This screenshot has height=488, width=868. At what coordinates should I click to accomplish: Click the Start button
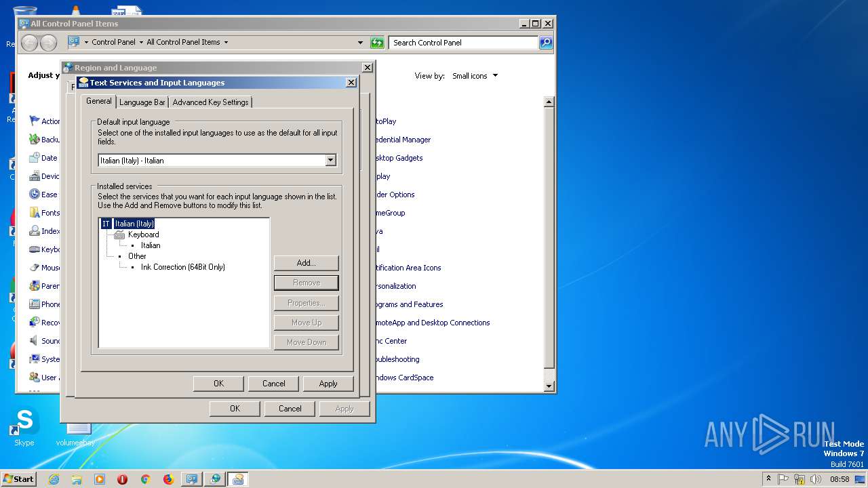coord(18,479)
